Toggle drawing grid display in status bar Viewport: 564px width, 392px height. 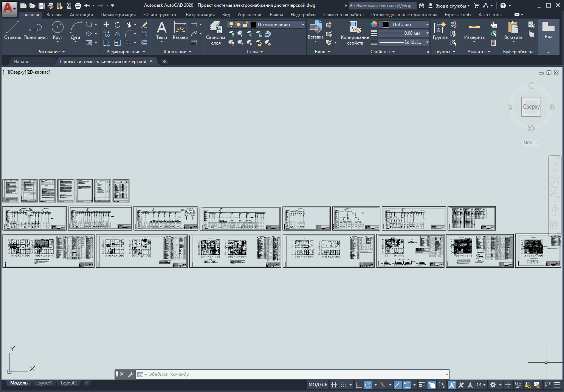coord(334,385)
